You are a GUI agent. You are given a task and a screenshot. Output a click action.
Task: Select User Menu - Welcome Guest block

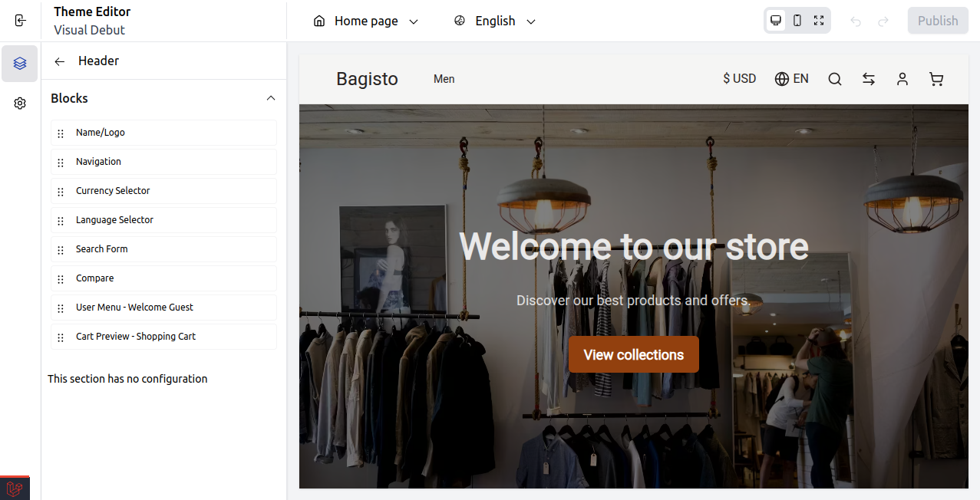pyautogui.click(x=163, y=308)
